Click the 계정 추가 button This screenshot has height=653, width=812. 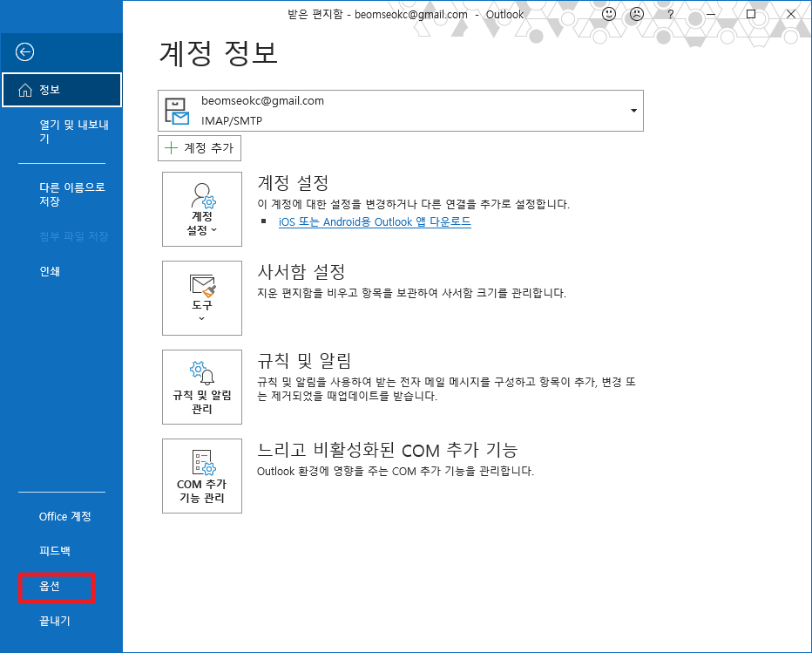[200, 148]
